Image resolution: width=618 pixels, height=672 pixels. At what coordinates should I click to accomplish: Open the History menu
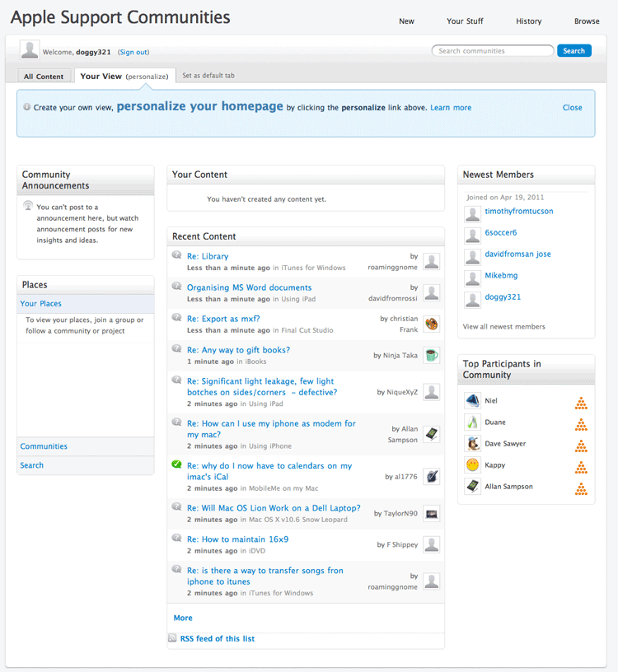528,21
